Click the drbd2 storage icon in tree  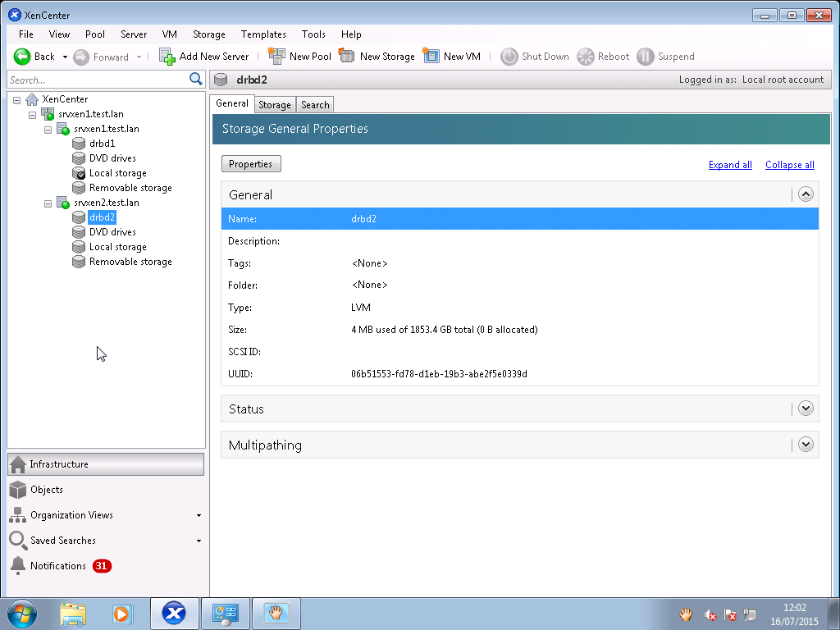click(x=79, y=217)
